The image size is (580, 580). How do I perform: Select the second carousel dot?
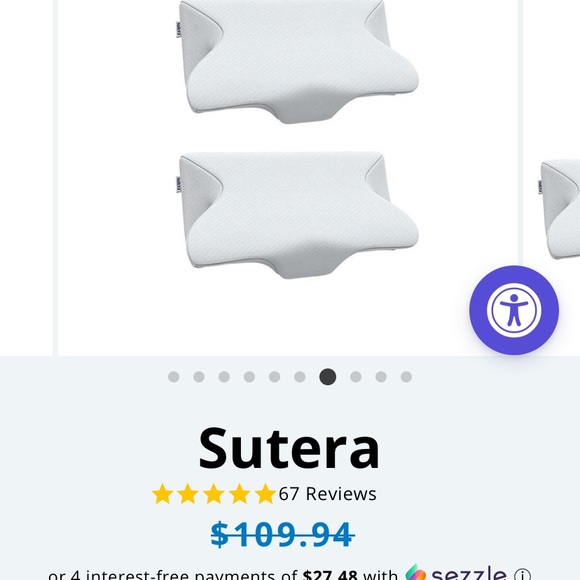tap(199, 377)
